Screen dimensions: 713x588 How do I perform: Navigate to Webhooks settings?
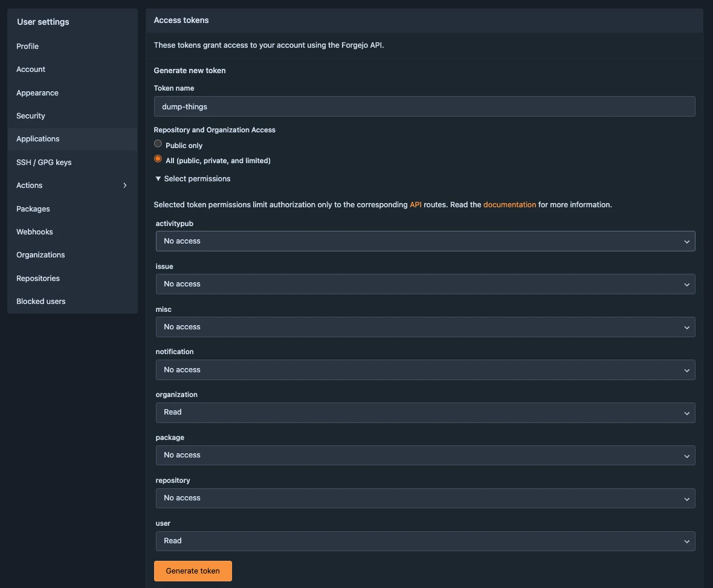34,232
